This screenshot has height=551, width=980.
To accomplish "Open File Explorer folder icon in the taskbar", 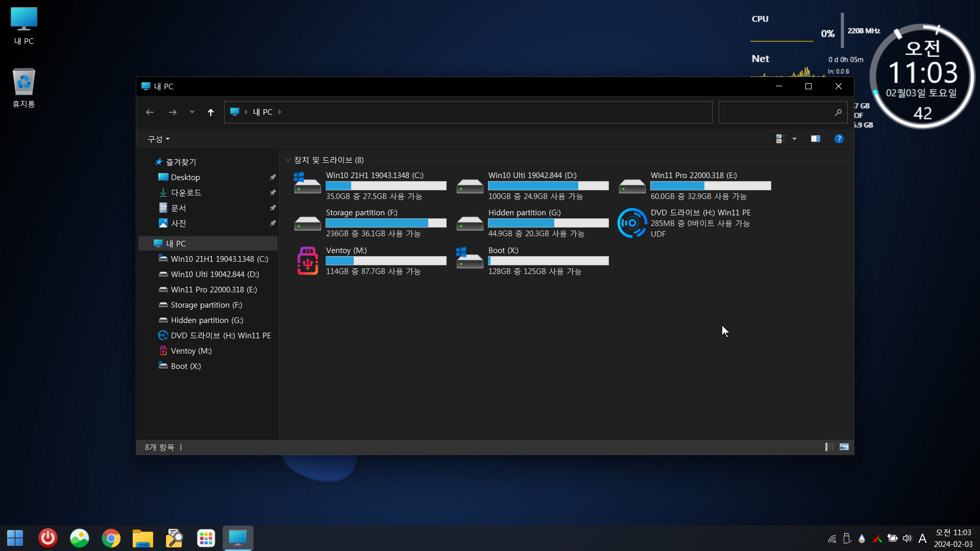I will pos(142,538).
